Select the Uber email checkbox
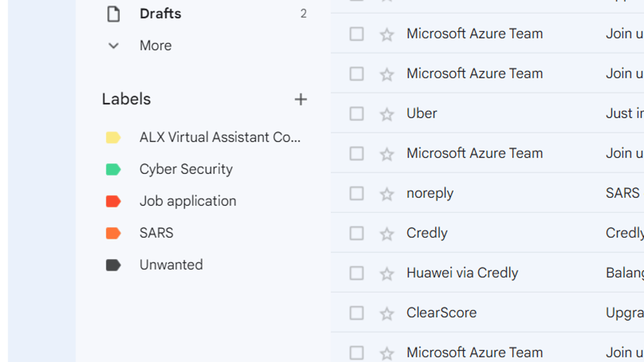This screenshot has height=362, width=644. coord(356,114)
